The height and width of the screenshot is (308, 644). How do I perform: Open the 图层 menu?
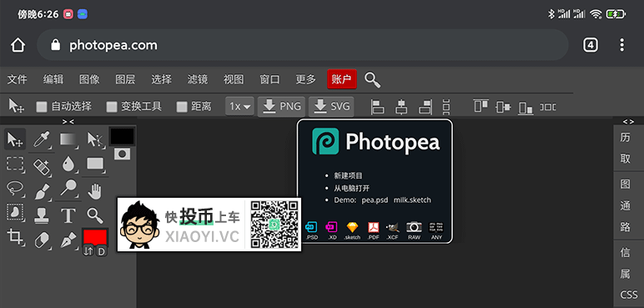[125, 79]
